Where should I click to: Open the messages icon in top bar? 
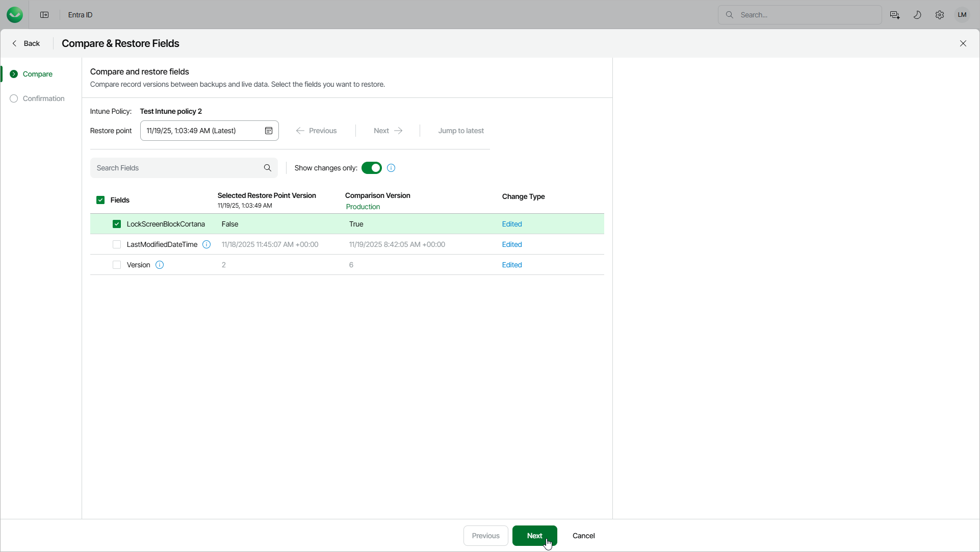(894, 15)
